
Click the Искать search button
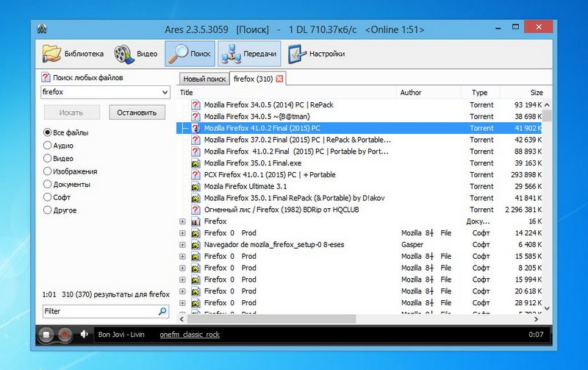point(71,113)
